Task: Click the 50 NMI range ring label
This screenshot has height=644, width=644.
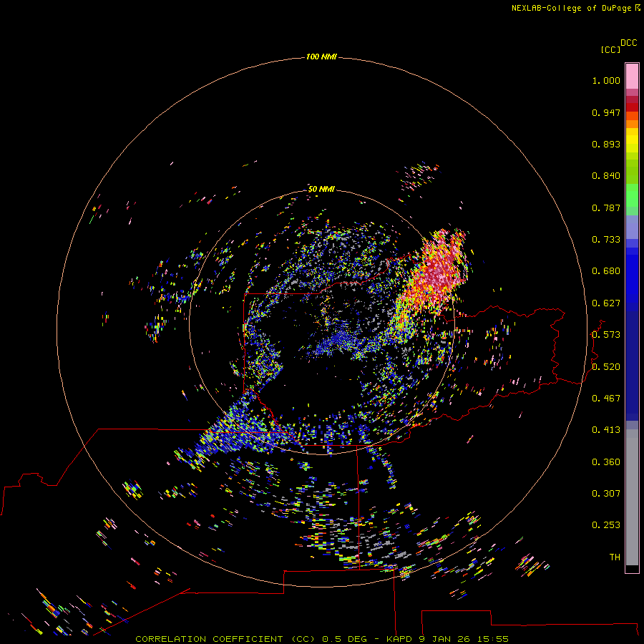Action: [321, 189]
